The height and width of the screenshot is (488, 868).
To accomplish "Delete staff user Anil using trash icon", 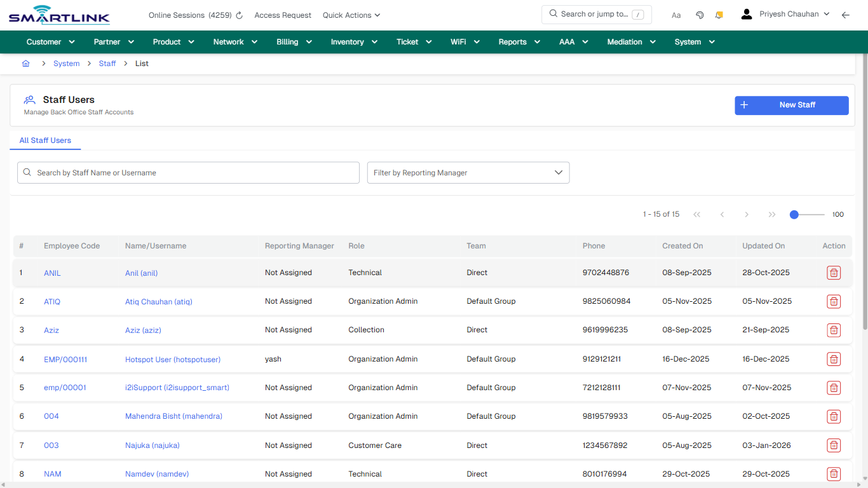I will coord(834,273).
